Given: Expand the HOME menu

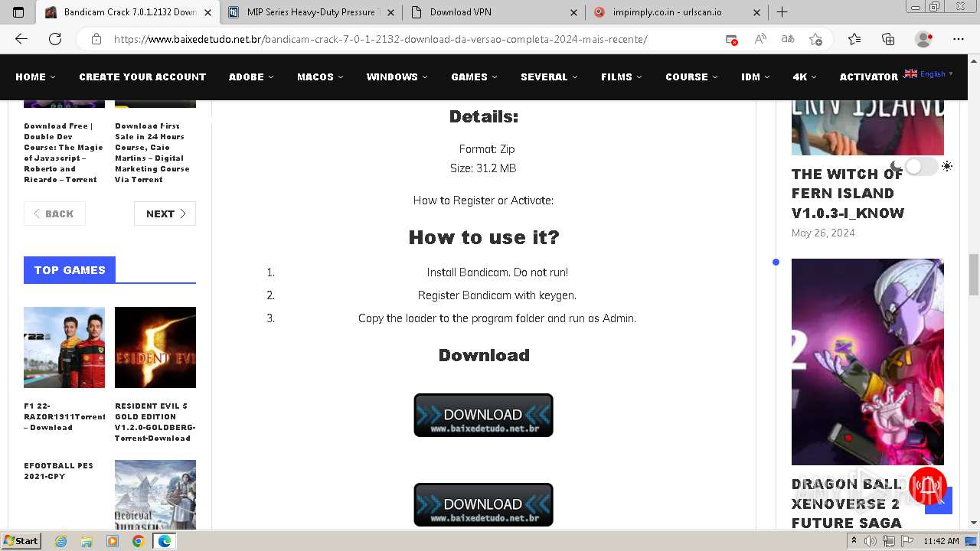Looking at the screenshot, I should (35, 77).
